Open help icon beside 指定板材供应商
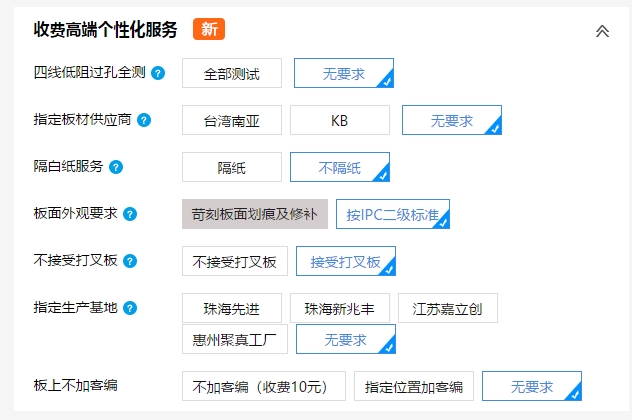Image resolution: width=632 pixels, height=420 pixels. click(144, 120)
